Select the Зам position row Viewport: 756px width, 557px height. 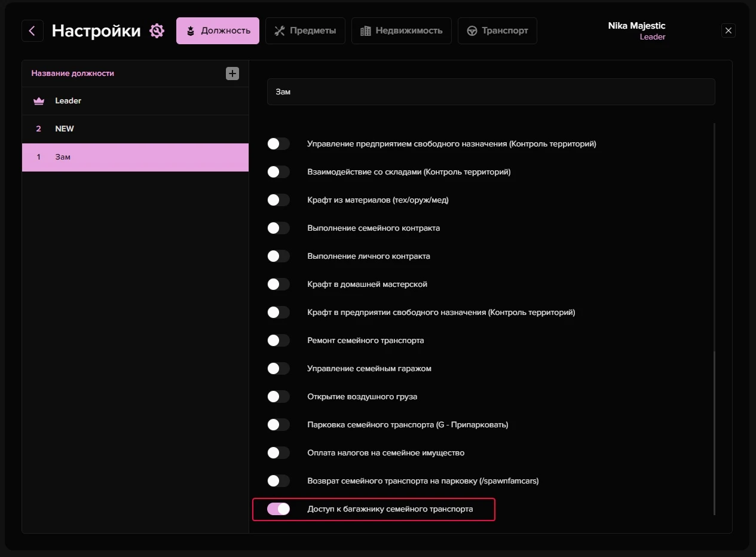coord(135,157)
